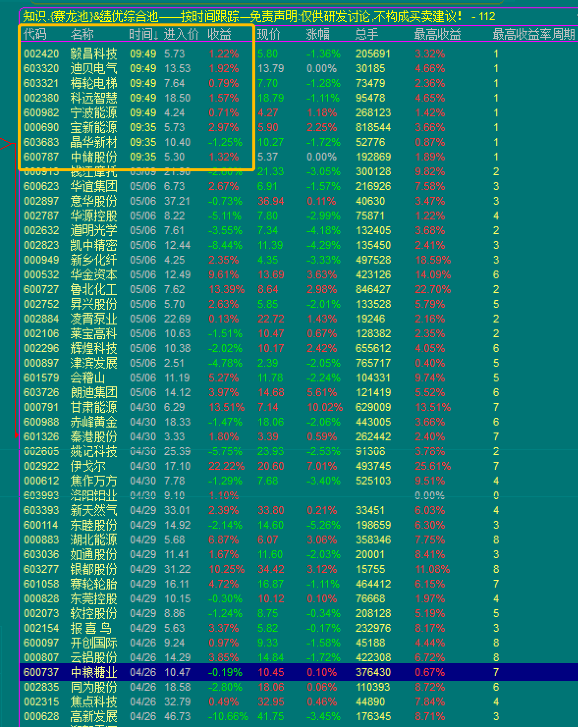This screenshot has height=728, width=578.
Task: Select the 焦作万方 row
Action: click(299, 481)
